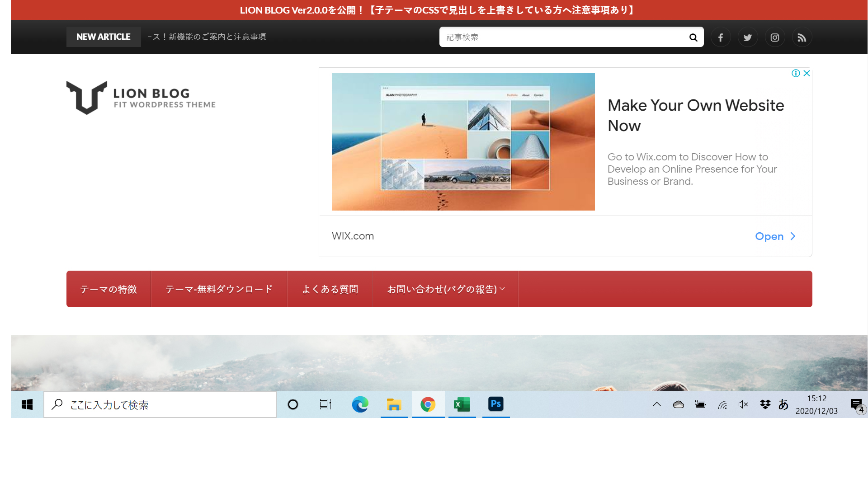Click the ad info icon

796,73
